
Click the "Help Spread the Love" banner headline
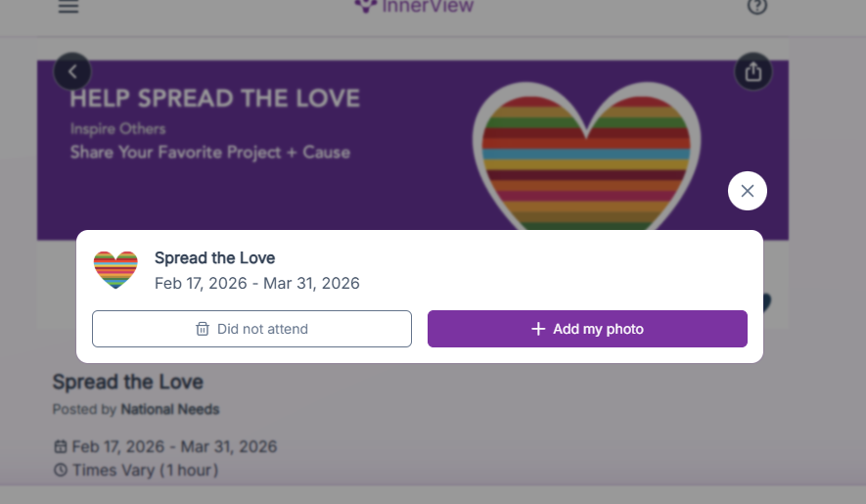[x=214, y=99]
